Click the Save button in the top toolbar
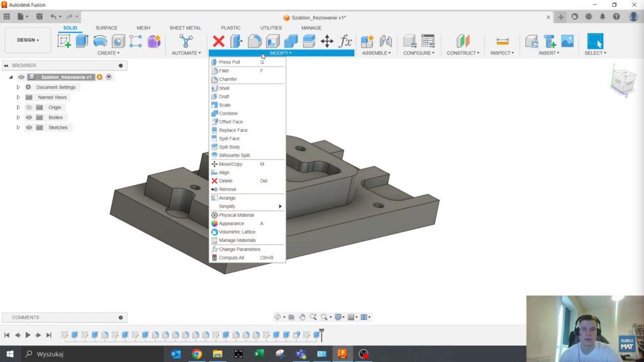Image resolution: width=644 pixels, height=362 pixels. 39,16
